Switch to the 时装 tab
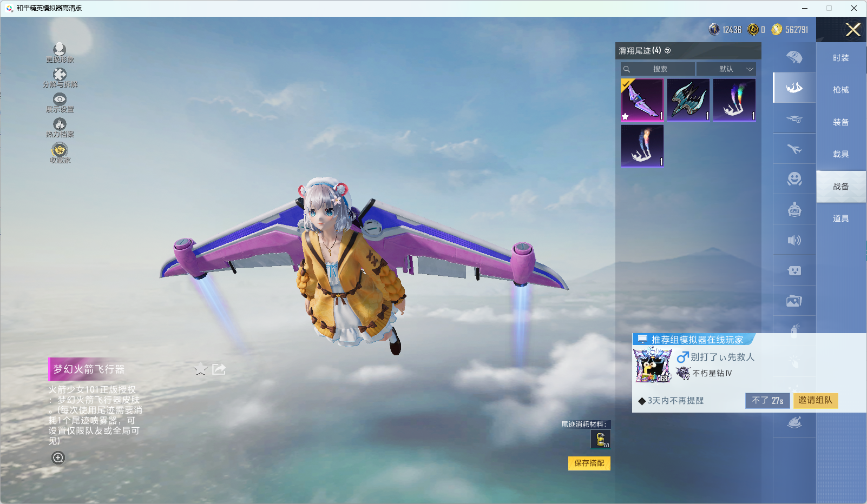Viewport: 867px width, 504px height. click(x=841, y=58)
